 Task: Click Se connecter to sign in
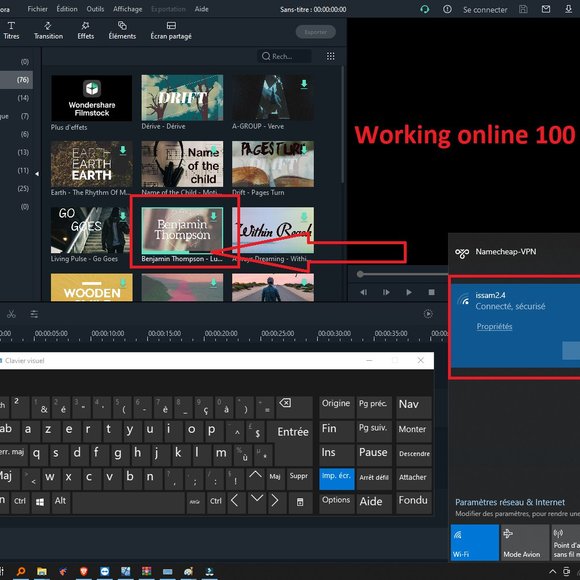tap(485, 10)
